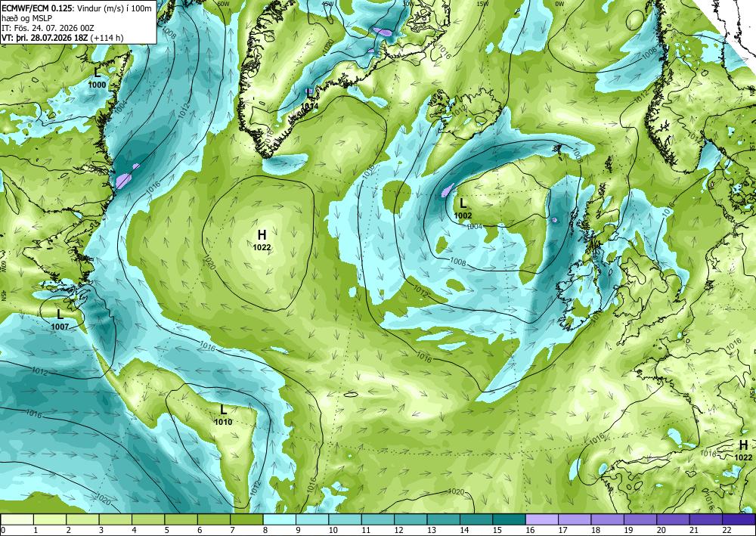Click the L 1010 low pressure symbol
Screen dimensions: 756x536
(223, 415)
